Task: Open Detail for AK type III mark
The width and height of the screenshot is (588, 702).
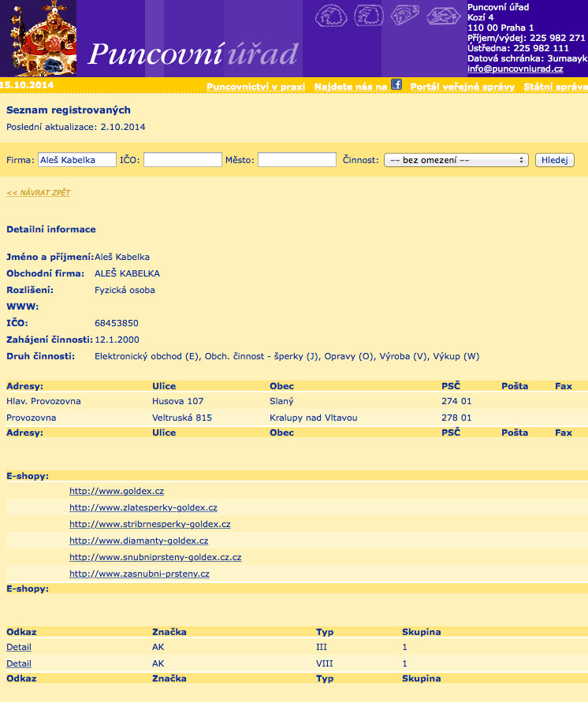Action: (x=19, y=647)
